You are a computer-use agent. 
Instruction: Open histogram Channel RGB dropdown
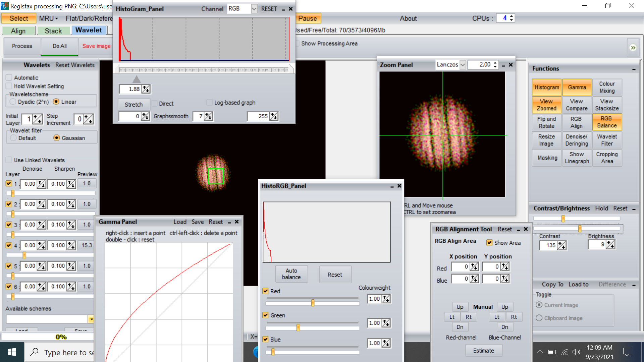tap(254, 9)
